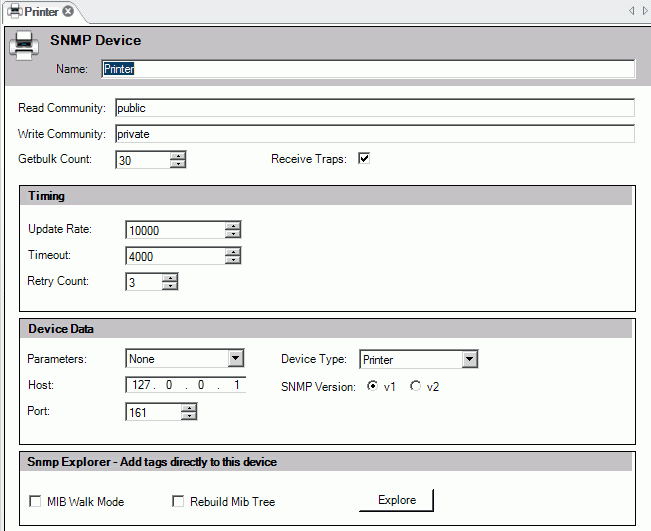Click into the Write Community field

tap(375, 134)
